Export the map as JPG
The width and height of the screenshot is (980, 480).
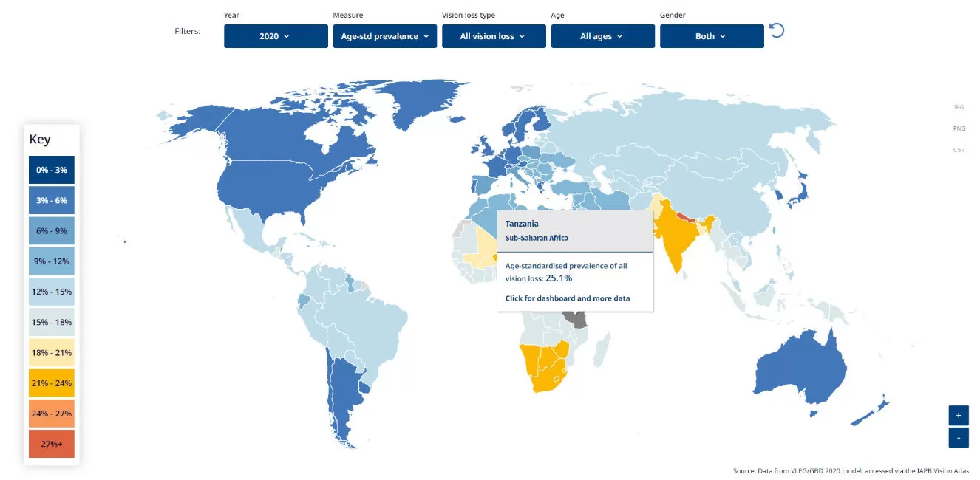point(959,107)
